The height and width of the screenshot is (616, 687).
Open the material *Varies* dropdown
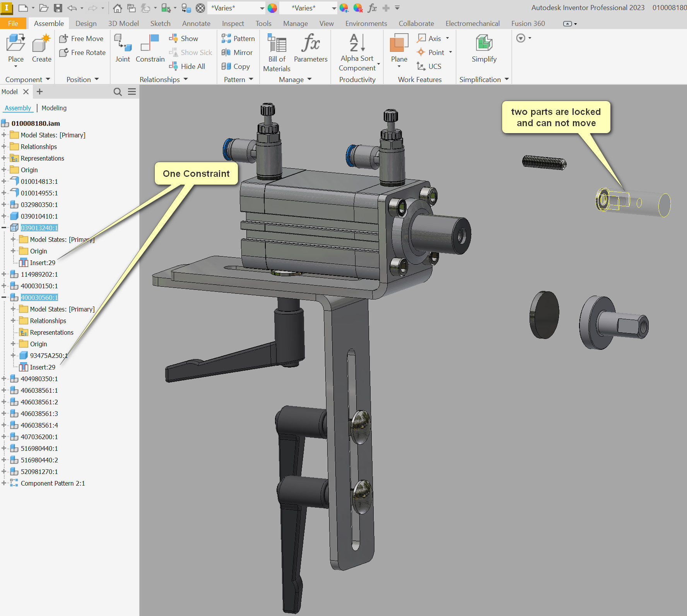coord(262,8)
